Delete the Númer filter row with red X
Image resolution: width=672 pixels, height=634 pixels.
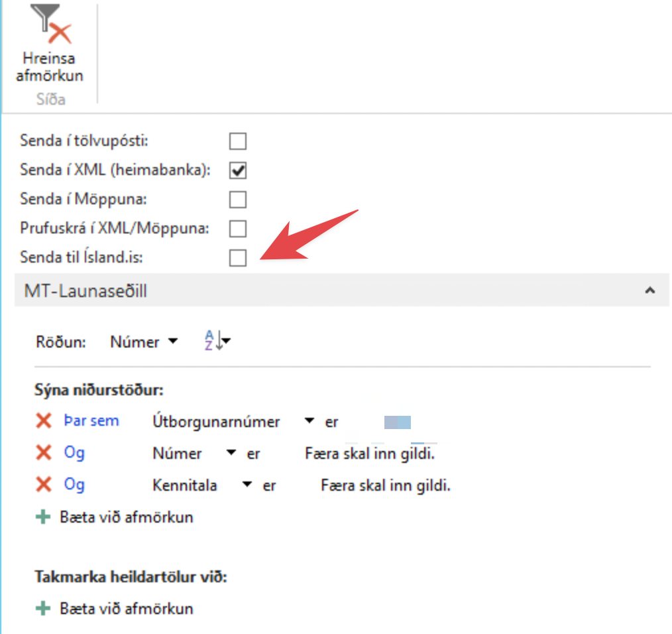click(x=44, y=453)
